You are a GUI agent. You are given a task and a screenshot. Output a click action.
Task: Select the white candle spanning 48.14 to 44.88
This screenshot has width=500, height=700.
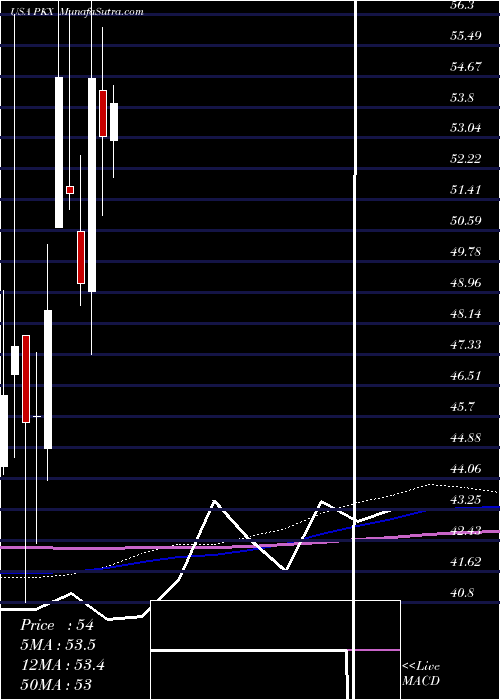pos(48,379)
